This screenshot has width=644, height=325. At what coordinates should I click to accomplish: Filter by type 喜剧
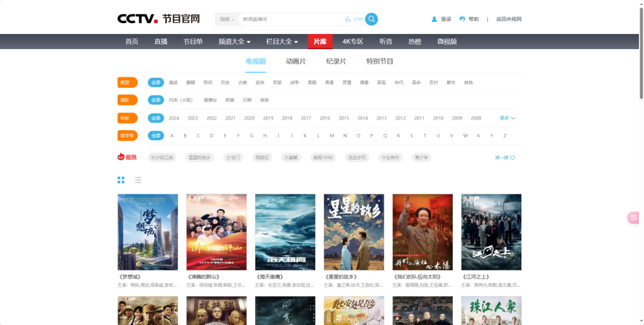(312, 82)
